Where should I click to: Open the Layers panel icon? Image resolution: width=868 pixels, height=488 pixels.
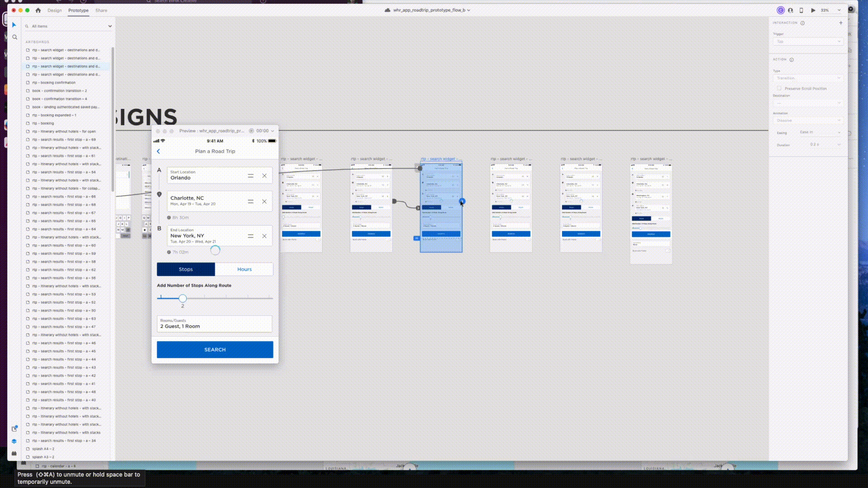point(14,441)
